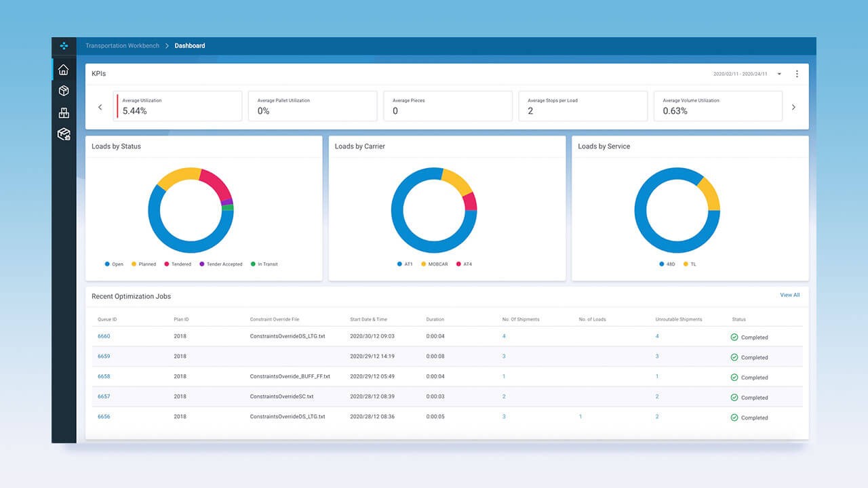Click the View All link for optimization jobs
868x488 pixels.
click(789, 295)
